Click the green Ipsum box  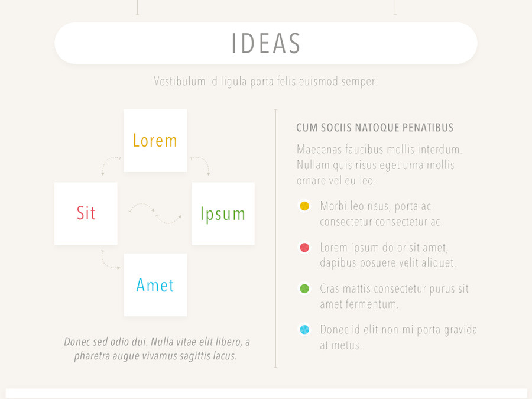(x=223, y=213)
